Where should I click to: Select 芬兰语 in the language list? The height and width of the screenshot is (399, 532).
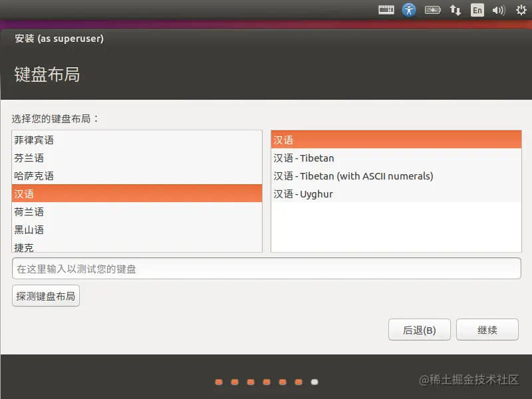pos(137,158)
